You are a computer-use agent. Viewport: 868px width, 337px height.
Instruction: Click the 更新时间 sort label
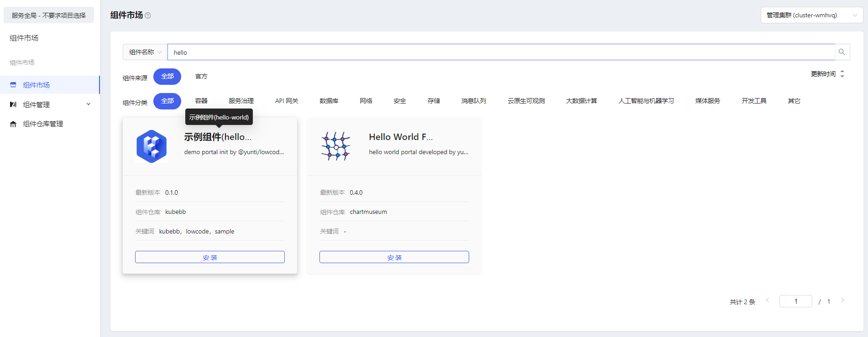[823, 74]
